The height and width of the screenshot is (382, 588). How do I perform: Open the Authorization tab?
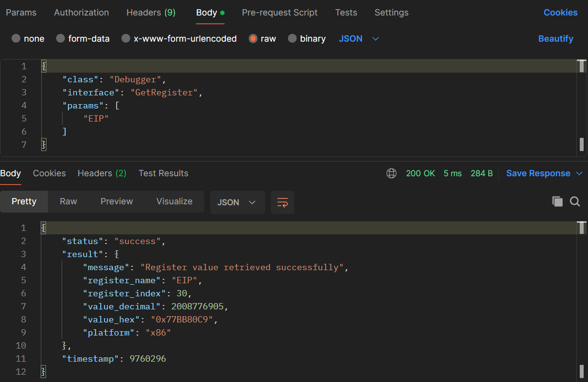[x=81, y=13]
